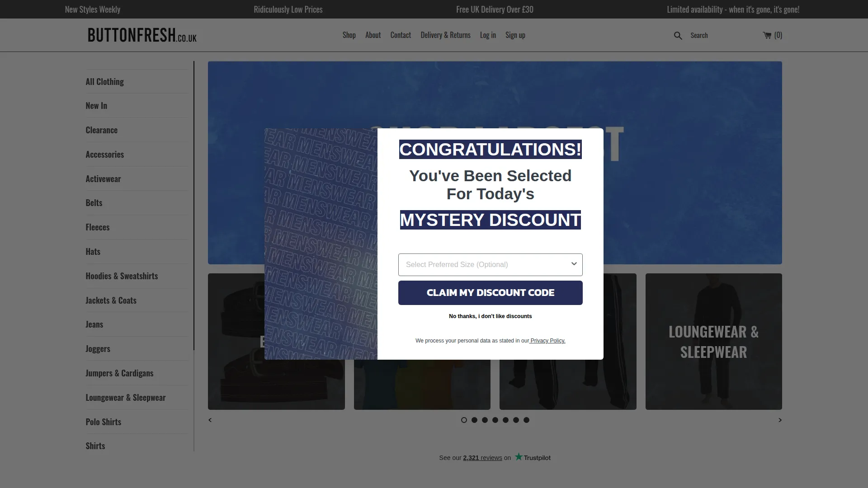Open the Privacy Policy link
The width and height of the screenshot is (868, 488).
coord(547,341)
